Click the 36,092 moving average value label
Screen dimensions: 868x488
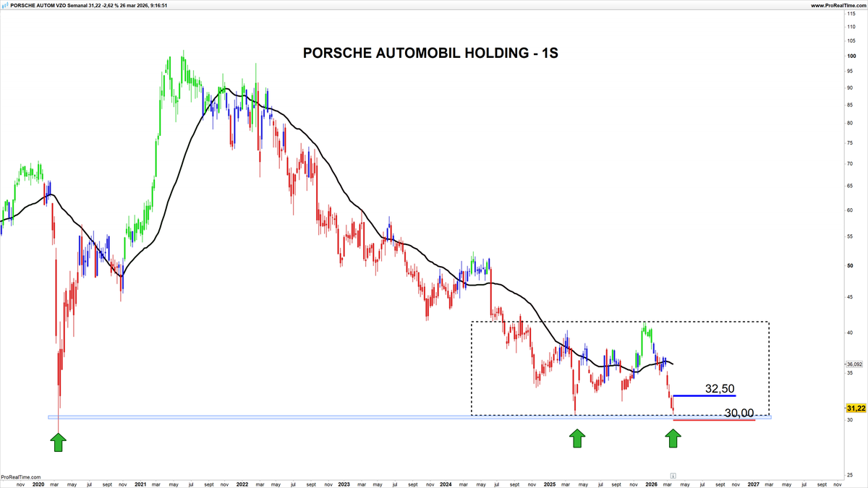(x=854, y=364)
